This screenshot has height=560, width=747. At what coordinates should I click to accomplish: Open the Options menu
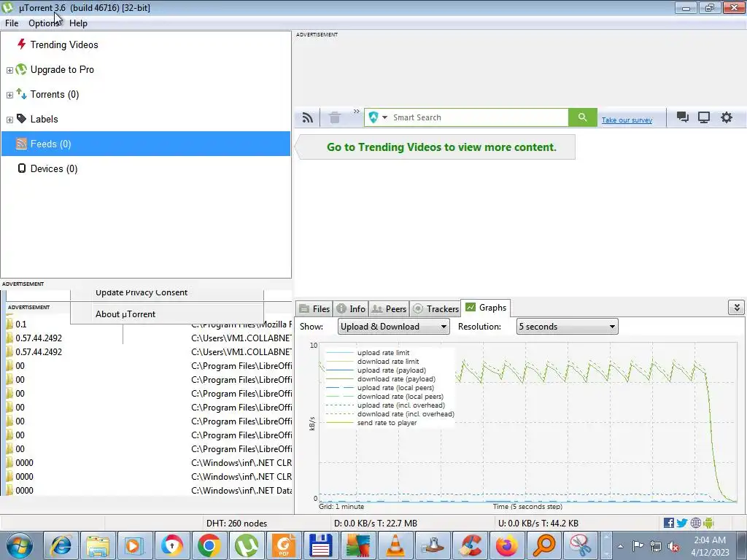(x=44, y=23)
